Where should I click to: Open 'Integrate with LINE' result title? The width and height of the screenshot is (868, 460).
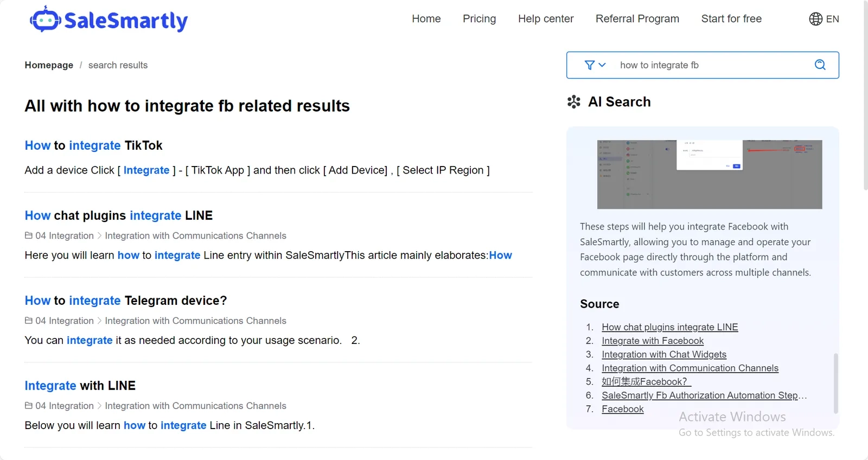pos(80,386)
